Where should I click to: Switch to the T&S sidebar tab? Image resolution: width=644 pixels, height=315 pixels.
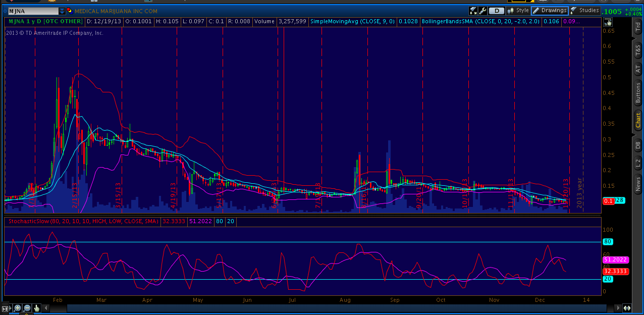pyautogui.click(x=638, y=50)
